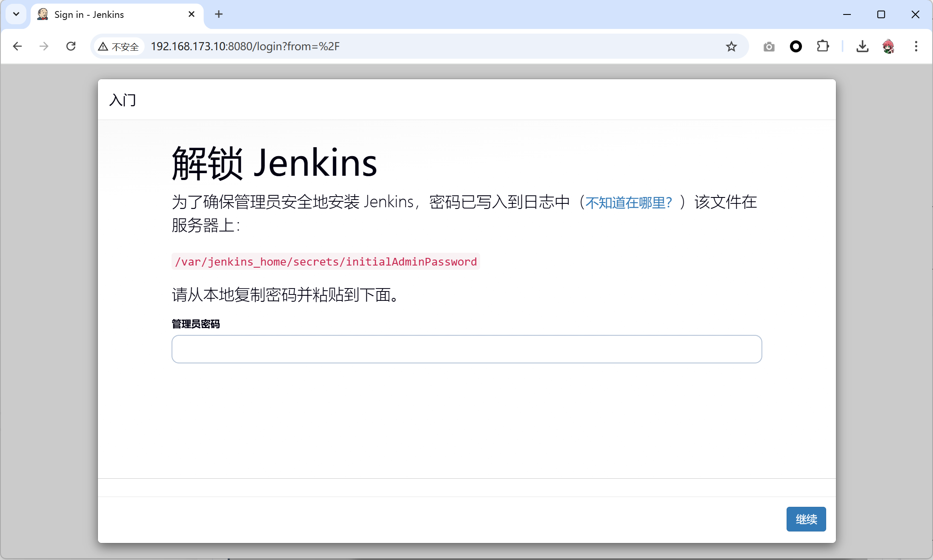The width and height of the screenshot is (933, 560).
Task: Open the Chrome profile avatar
Action: [888, 46]
